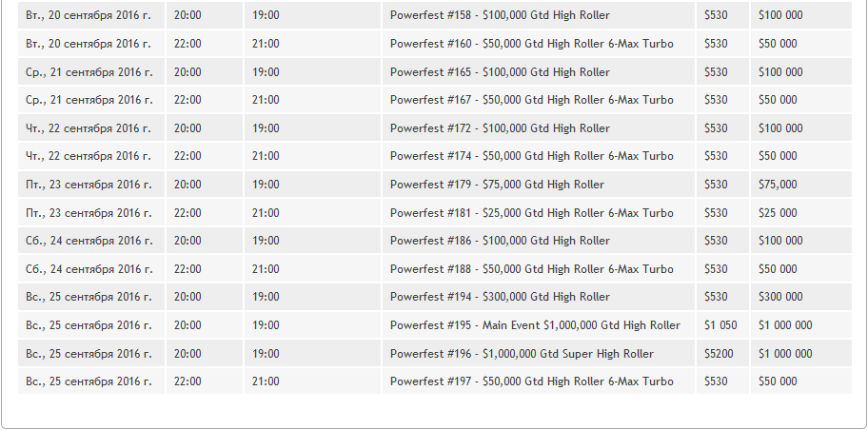Select Powerfest #186 tournament name
The image size is (868, 430).
coord(500,241)
